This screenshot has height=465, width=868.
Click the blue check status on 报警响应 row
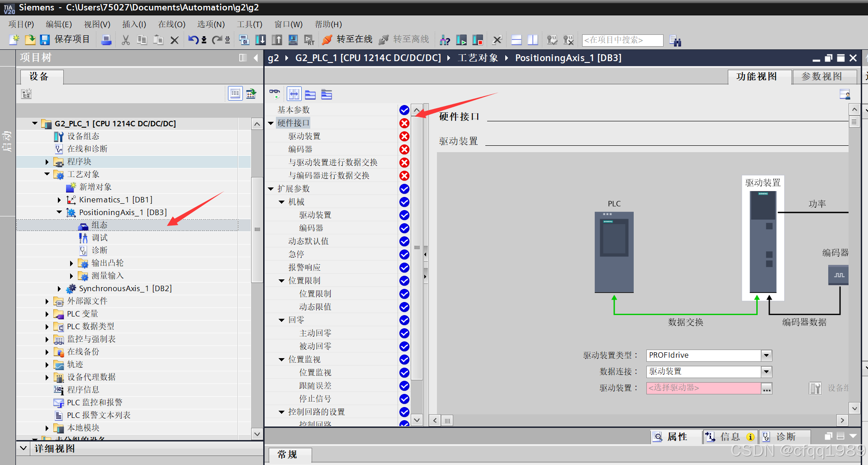(404, 268)
